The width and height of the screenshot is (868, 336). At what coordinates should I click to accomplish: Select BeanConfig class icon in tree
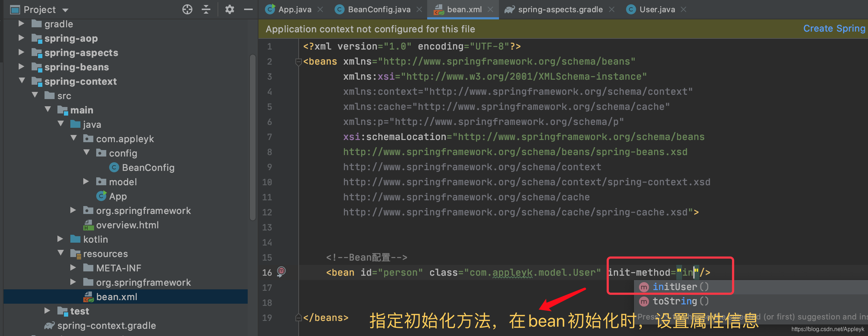pyautogui.click(x=114, y=167)
